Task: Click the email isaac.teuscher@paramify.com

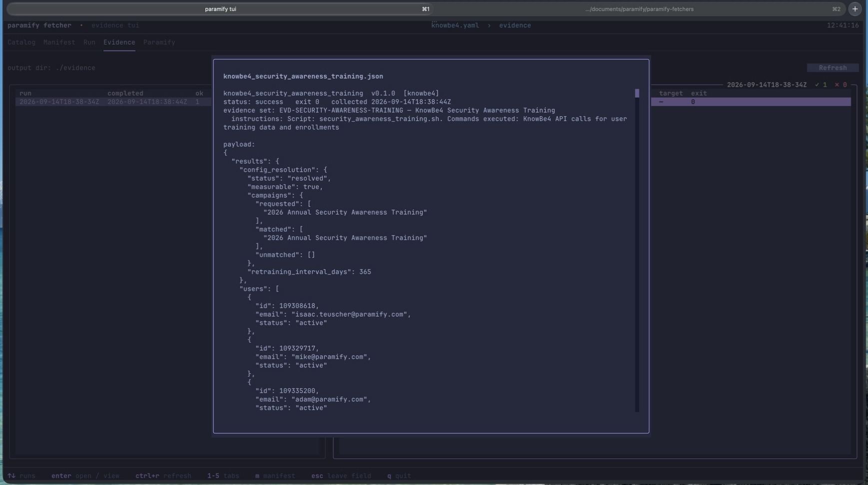Action: click(x=351, y=314)
